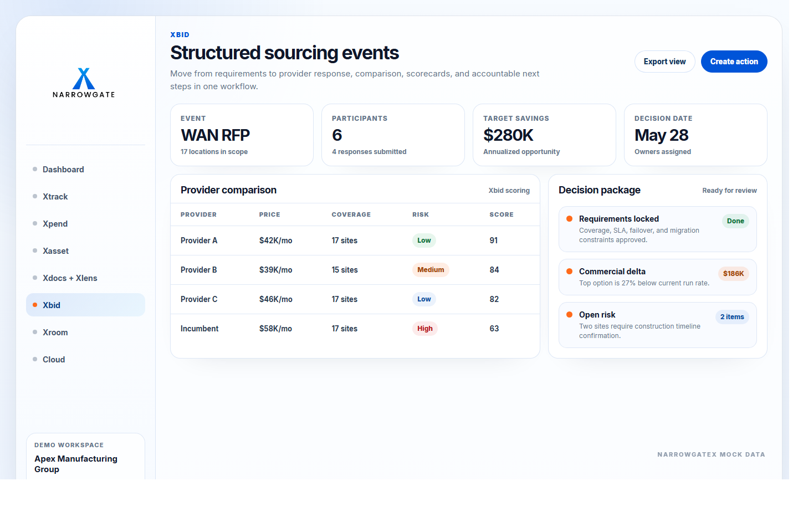Click the RISK column header
Screen dimensions: 798x532
coord(421,214)
